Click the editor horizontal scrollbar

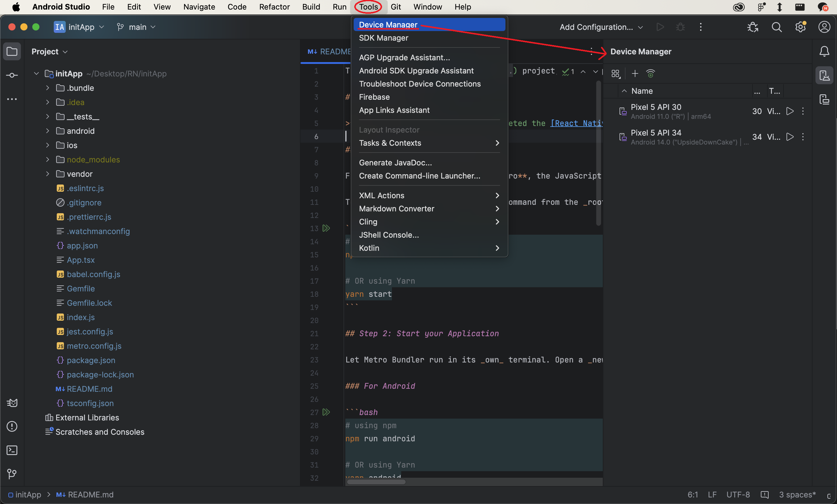coord(376,482)
